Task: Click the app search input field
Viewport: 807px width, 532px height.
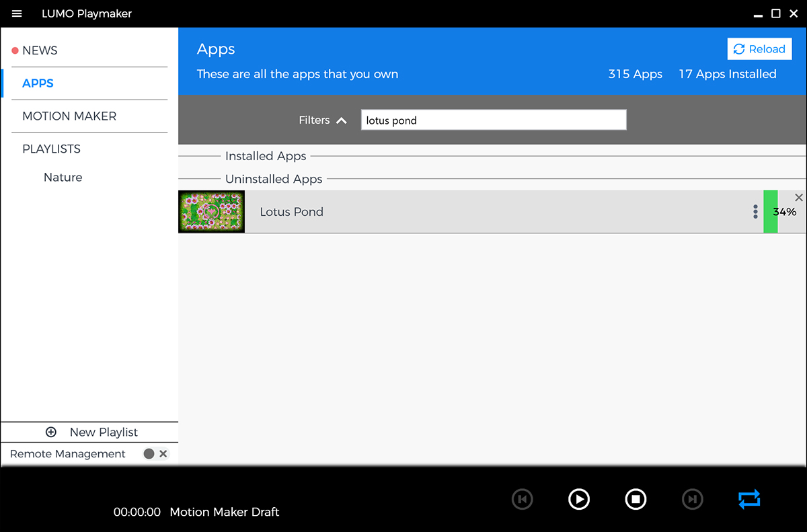Action: point(493,120)
